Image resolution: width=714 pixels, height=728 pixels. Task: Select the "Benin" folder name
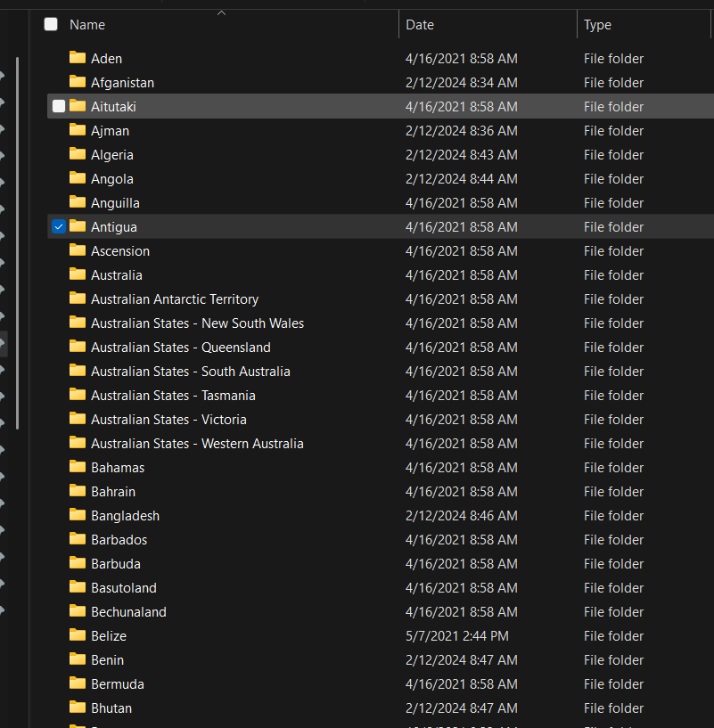coord(107,660)
